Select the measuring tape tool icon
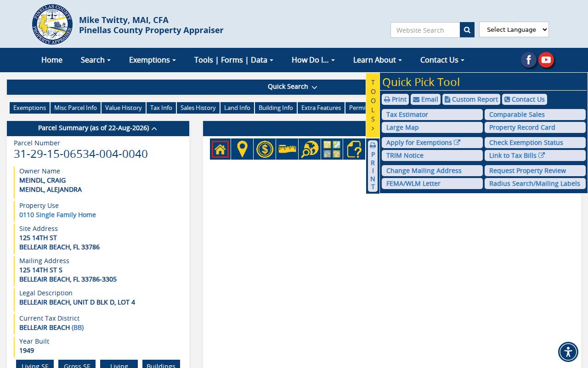The image size is (588, 368). [x=287, y=149]
